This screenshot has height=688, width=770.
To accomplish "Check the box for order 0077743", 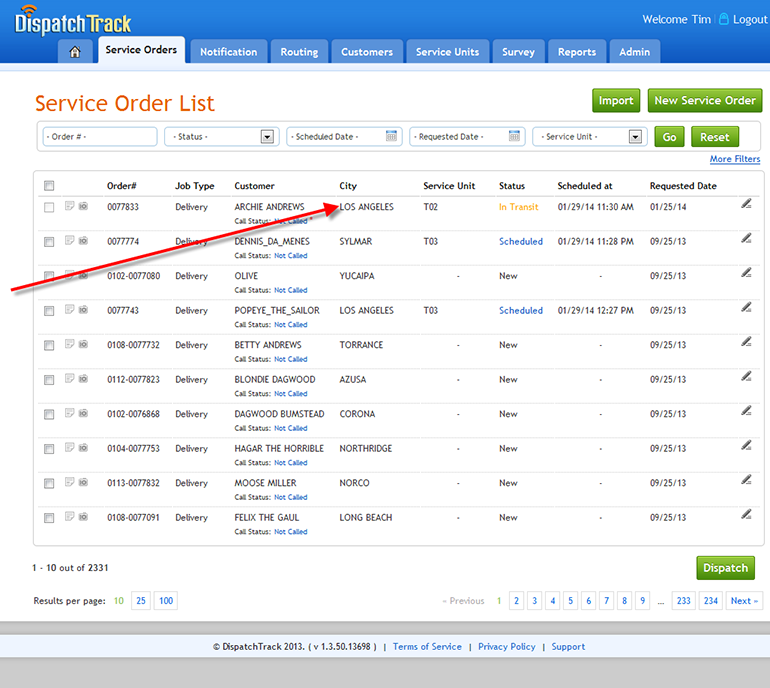I will tap(49, 311).
